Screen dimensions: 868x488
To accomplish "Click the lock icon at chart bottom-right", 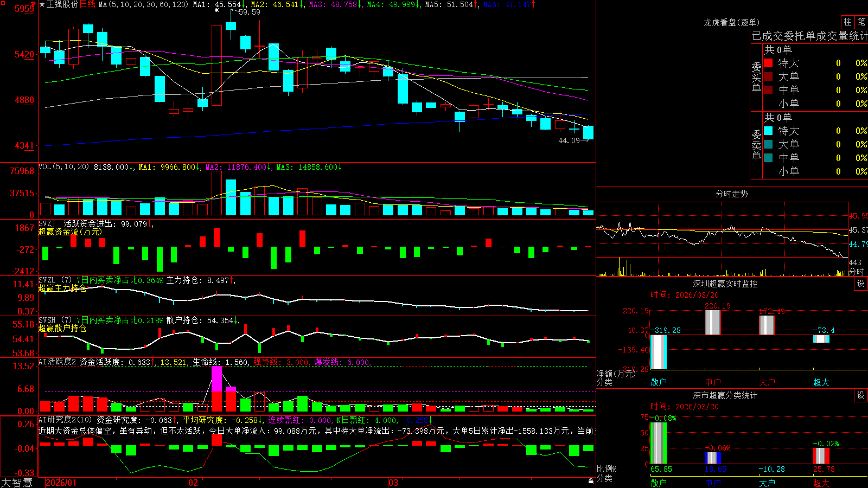I will coord(591,481).
